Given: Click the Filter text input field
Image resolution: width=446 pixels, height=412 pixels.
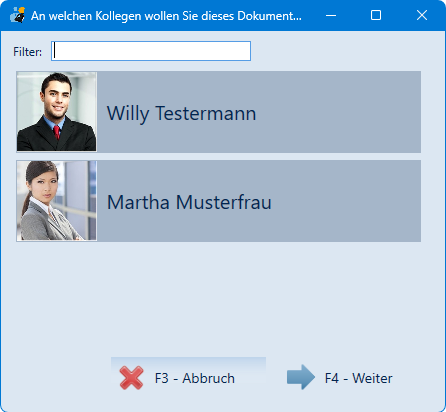Looking at the screenshot, I should click(151, 51).
